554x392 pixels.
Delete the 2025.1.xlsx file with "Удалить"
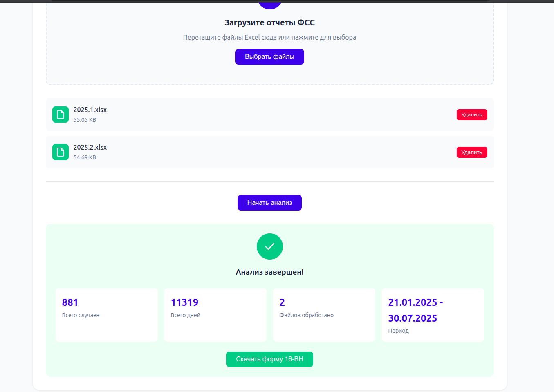[x=471, y=115]
